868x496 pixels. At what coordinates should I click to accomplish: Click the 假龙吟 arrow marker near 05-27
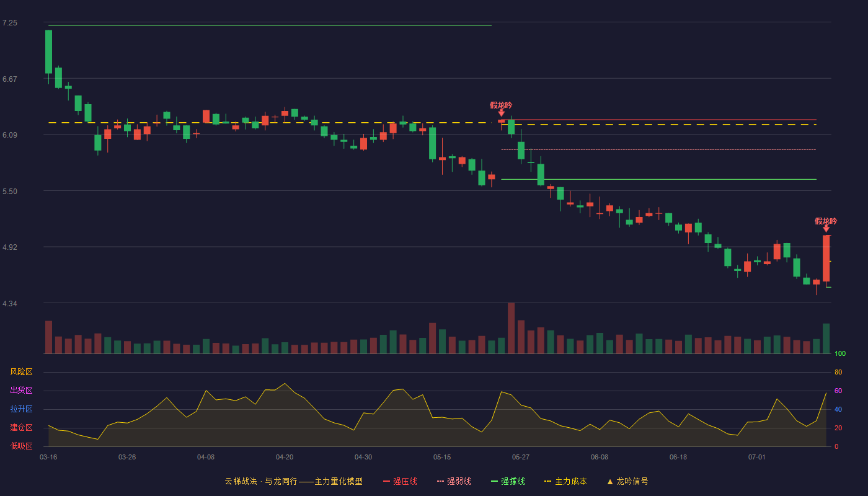point(501,113)
